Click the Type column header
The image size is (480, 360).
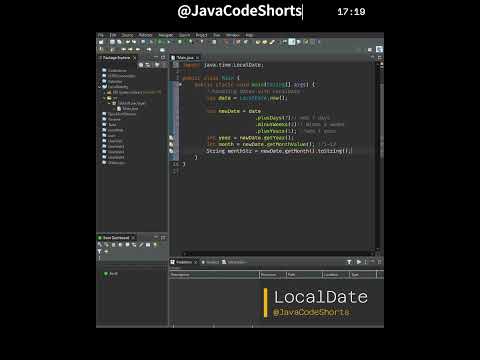pyautogui.click(x=363, y=275)
